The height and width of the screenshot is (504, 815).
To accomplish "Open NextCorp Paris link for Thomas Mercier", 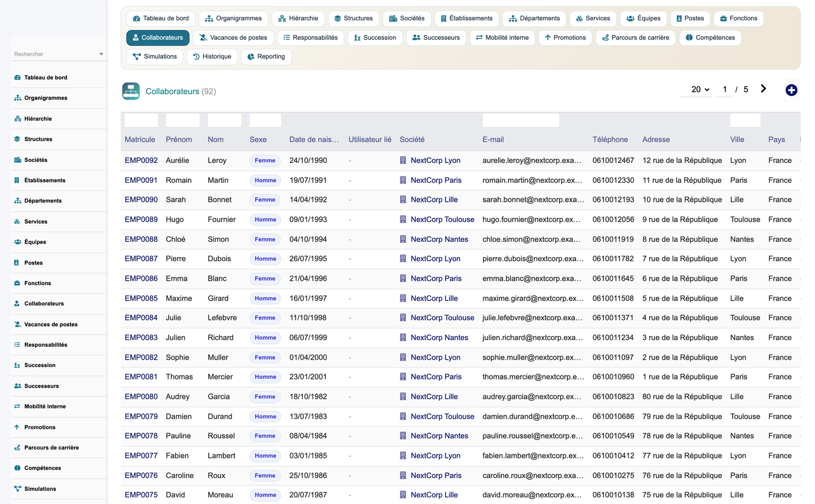I will click(436, 377).
